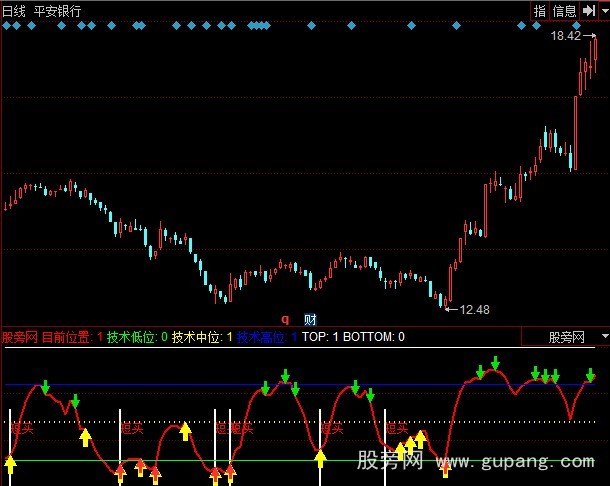Open the 信息 info panel
Viewport: 610px width, 486px height.
pos(565,11)
